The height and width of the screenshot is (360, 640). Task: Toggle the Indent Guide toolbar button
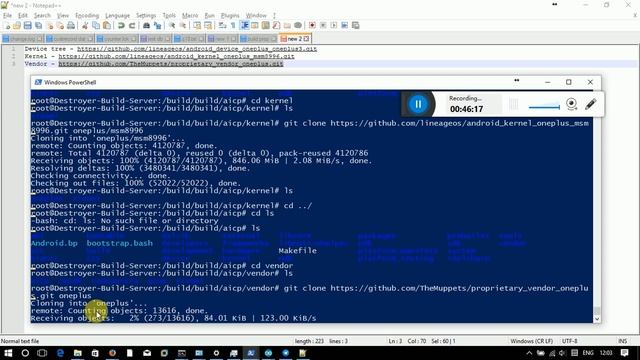(244, 25)
